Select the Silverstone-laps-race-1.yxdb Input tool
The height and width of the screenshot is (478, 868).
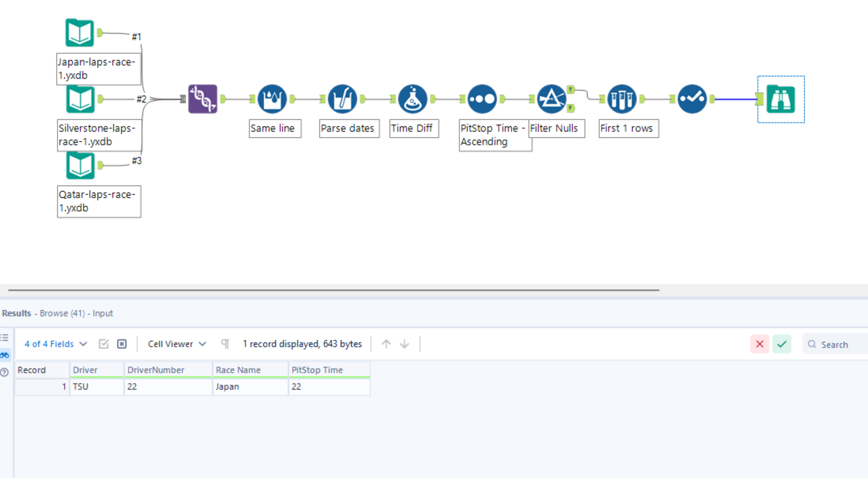[x=79, y=99]
